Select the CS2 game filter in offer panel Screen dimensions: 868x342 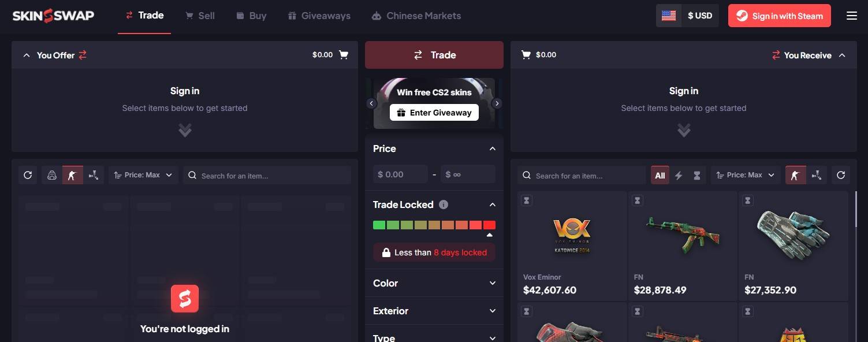click(72, 175)
